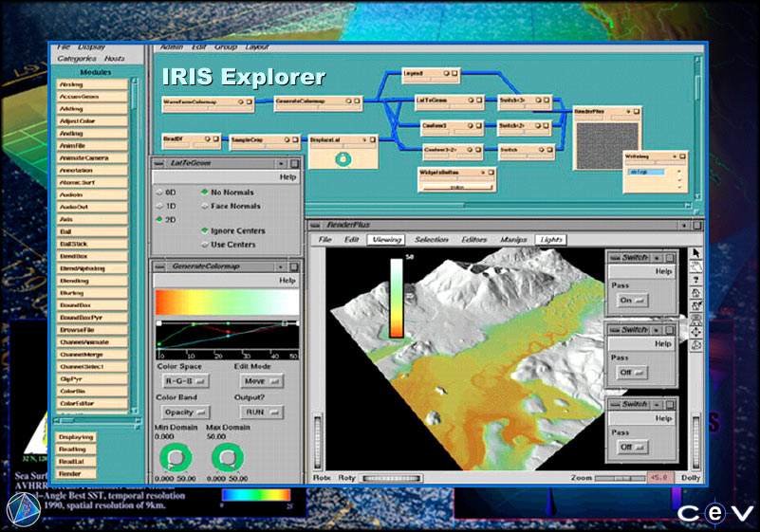The image size is (760, 532).
Task: Click the seek crosshair icon in RenderPlus
Action: (x=696, y=332)
